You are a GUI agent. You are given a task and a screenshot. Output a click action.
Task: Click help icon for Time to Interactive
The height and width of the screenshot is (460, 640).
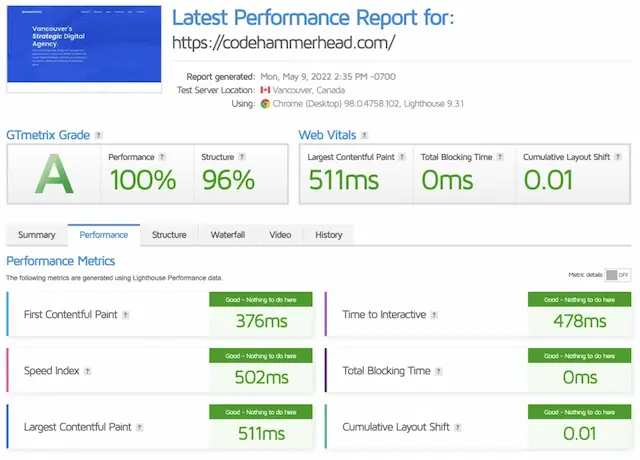click(435, 315)
